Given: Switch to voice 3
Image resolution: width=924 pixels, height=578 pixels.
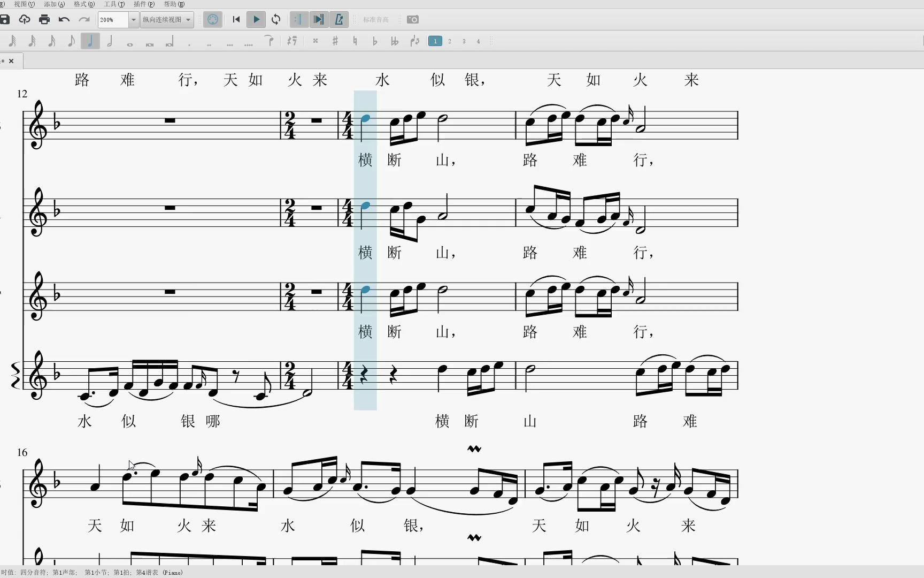Looking at the screenshot, I should (x=464, y=41).
